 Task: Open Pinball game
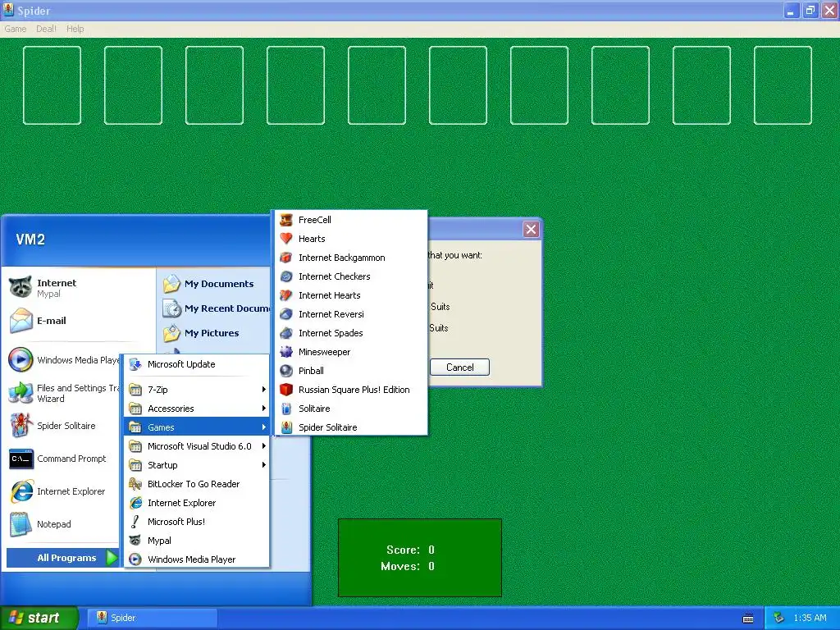(x=351, y=371)
